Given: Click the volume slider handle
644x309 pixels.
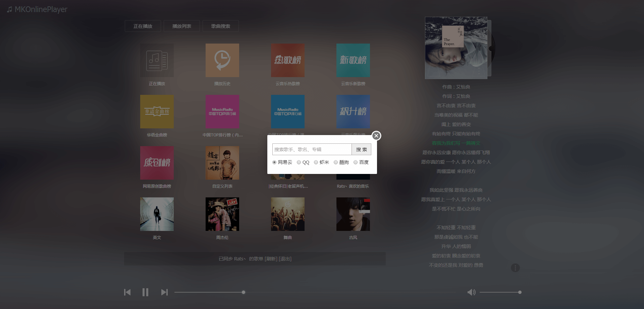Looking at the screenshot, I should pyautogui.click(x=520, y=292).
